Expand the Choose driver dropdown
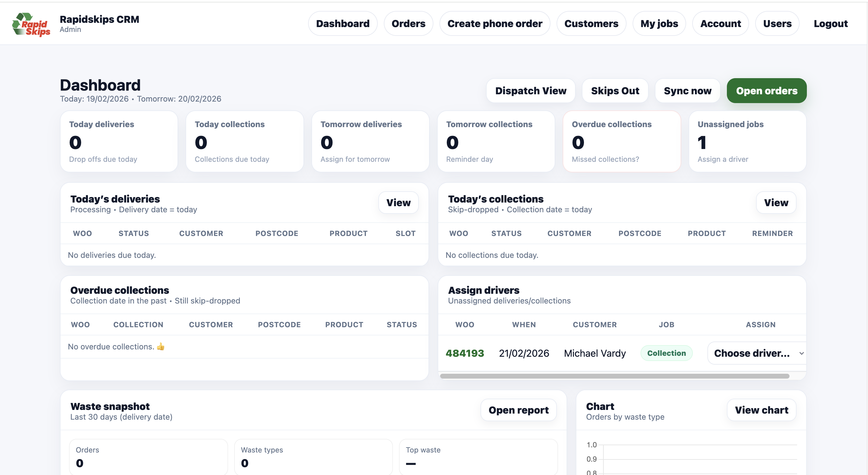Image resolution: width=868 pixels, height=475 pixels. pos(758,353)
